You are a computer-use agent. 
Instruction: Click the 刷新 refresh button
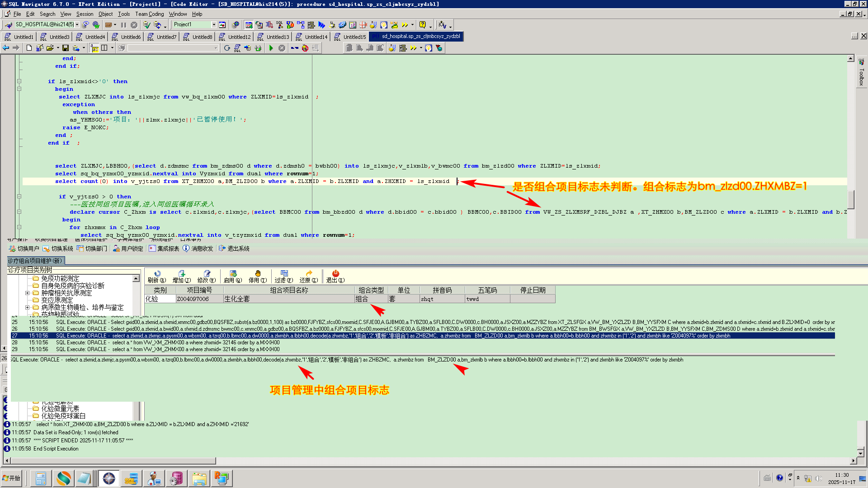[x=157, y=276]
